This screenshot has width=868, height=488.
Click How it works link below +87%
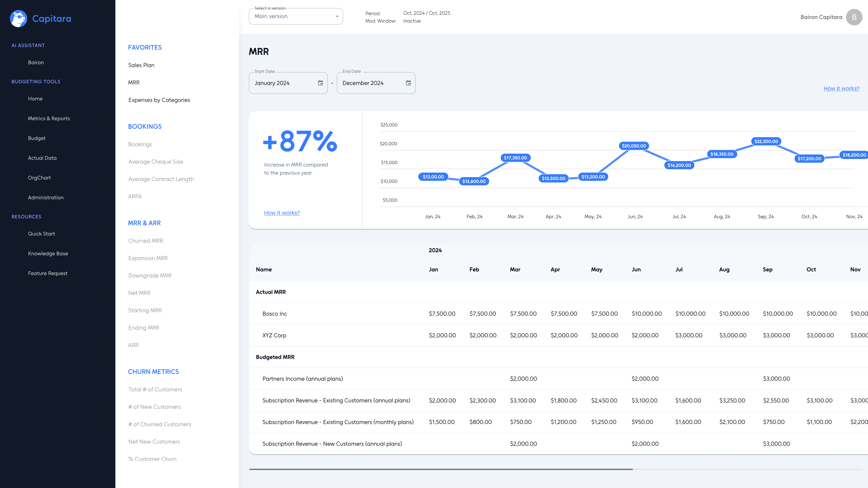click(x=282, y=213)
